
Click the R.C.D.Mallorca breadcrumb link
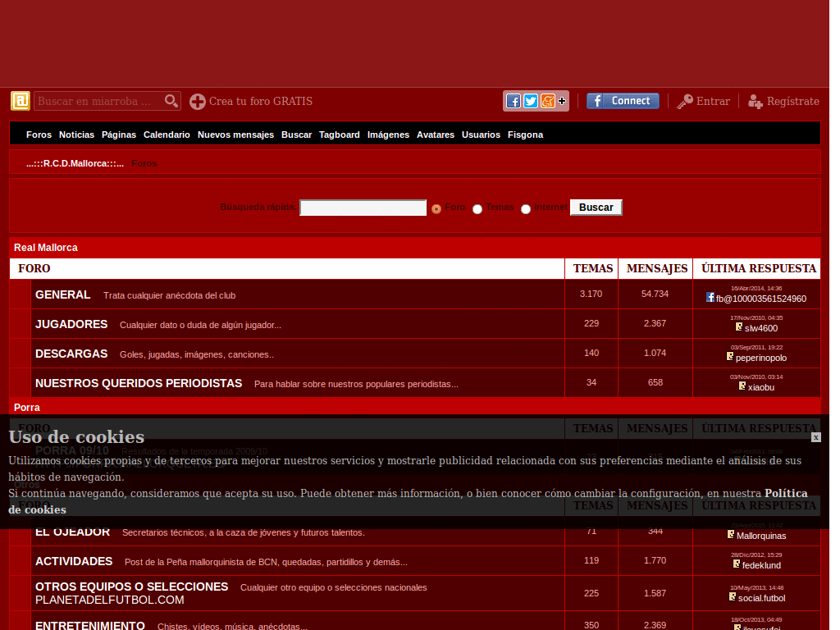pos(75,163)
